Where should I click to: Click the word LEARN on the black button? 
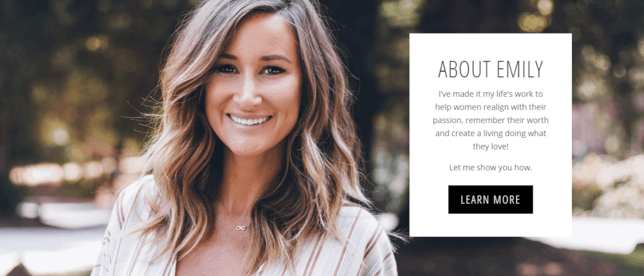click(x=475, y=200)
